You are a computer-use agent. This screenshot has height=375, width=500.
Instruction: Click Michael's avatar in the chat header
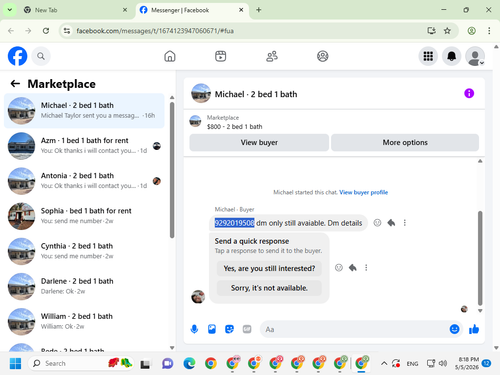coord(201,93)
